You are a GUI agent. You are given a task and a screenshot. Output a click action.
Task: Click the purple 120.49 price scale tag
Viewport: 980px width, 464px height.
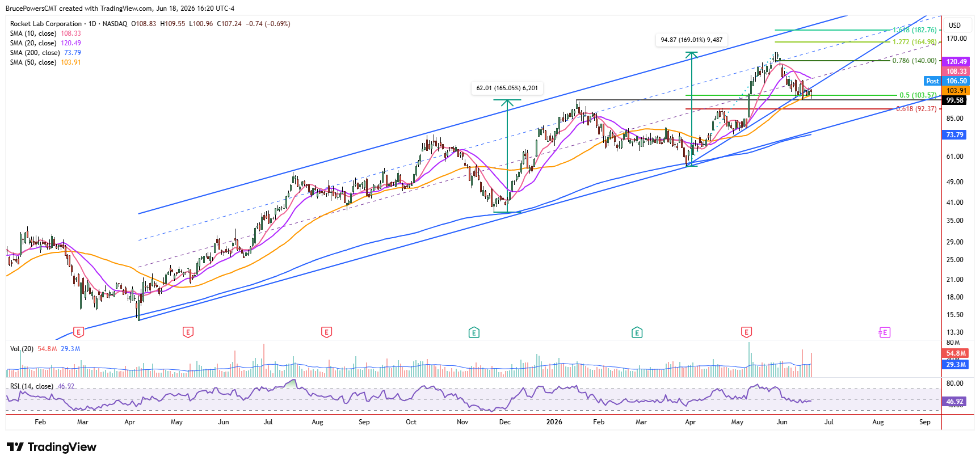(956, 62)
